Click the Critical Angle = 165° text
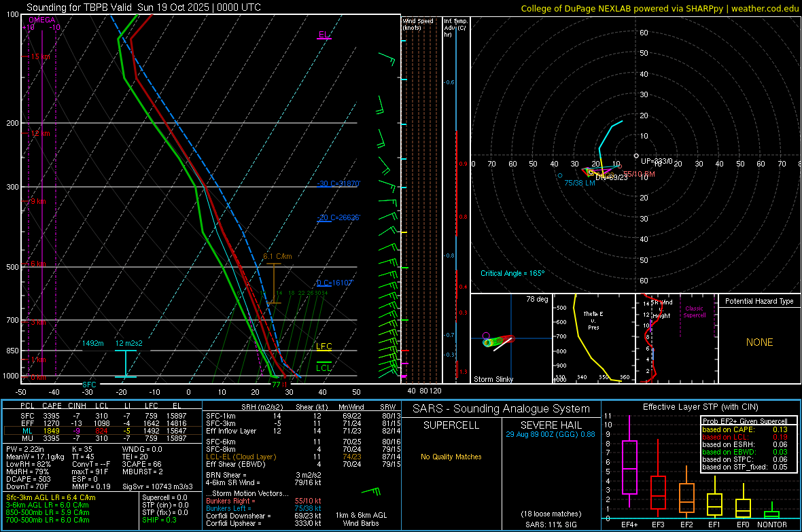 [x=512, y=273]
